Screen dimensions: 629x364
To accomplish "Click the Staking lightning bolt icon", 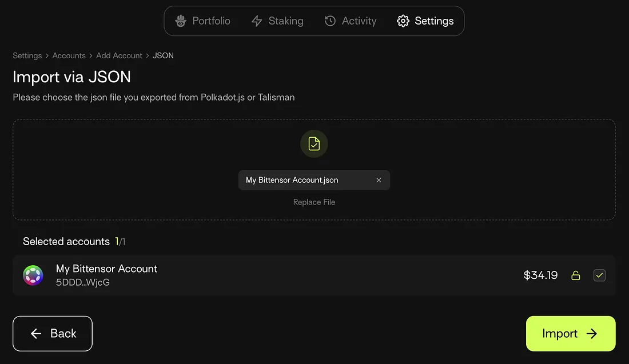I will point(257,21).
